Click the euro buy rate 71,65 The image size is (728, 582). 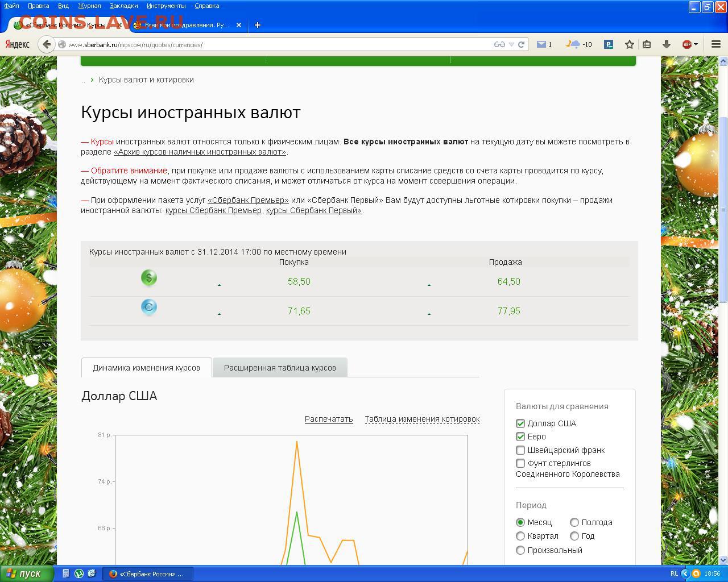click(x=299, y=311)
